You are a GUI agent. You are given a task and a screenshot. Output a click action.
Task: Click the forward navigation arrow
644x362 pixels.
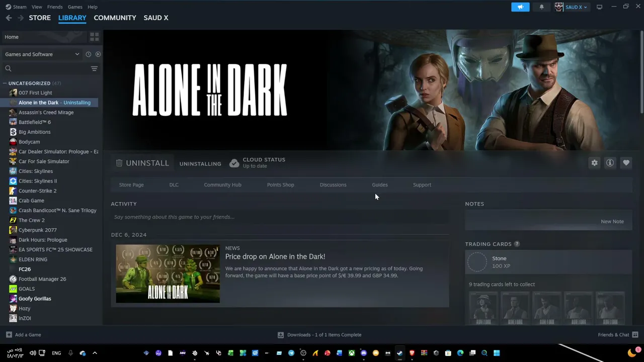(21, 18)
